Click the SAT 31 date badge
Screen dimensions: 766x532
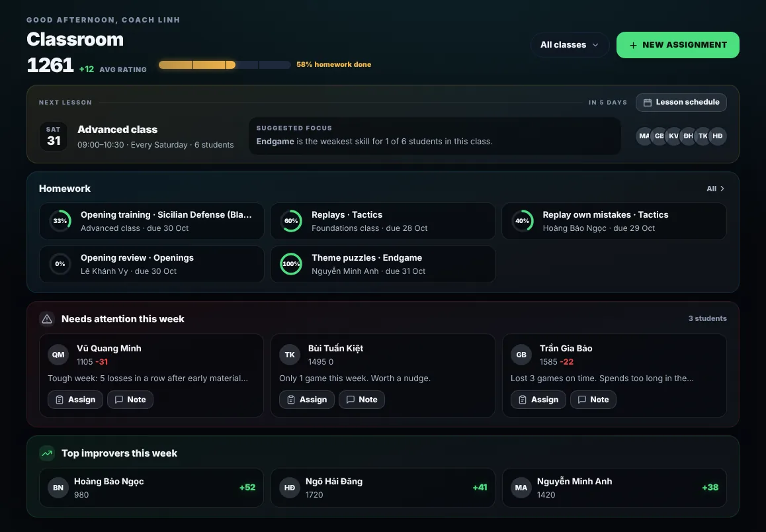pos(53,136)
